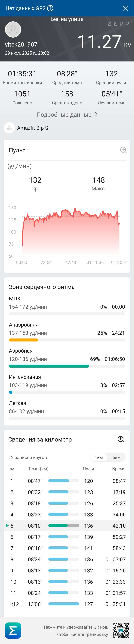
Task: Zoom into Сведения за километр table
Action: (121, 439)
